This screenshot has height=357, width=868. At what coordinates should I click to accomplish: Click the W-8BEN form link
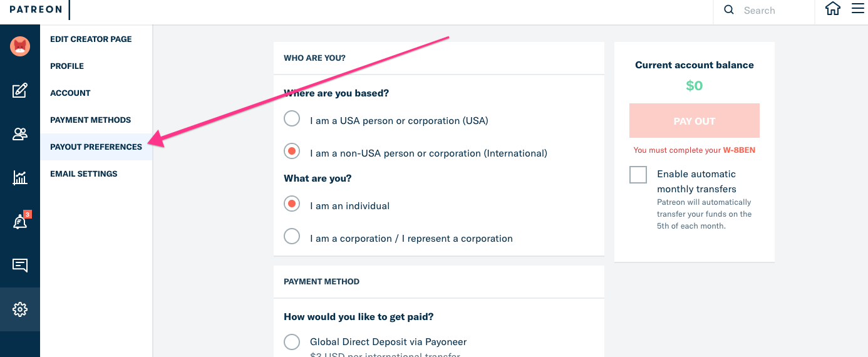click(739, 150)
